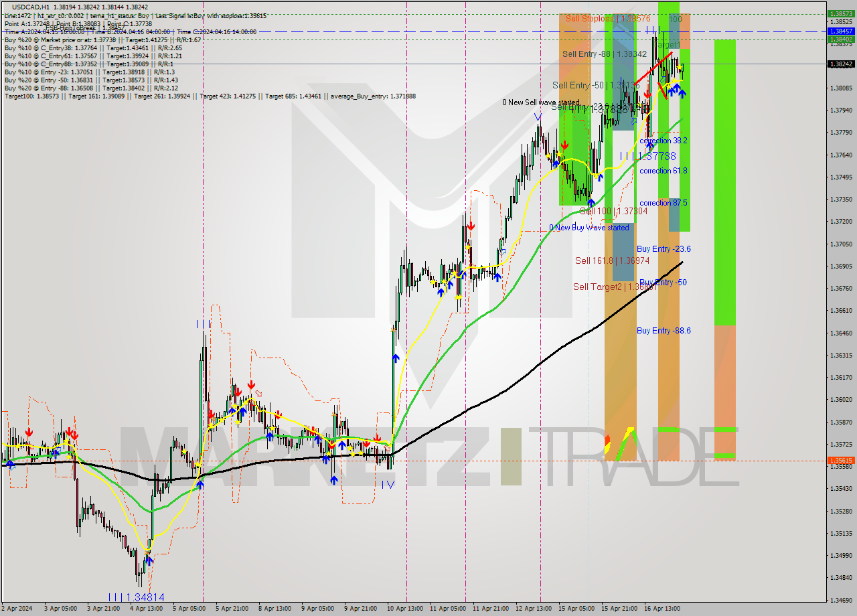This screenshot has height=616, width=857.
Task: Click the 'correction 61.8' label
Action: point(663,171)
